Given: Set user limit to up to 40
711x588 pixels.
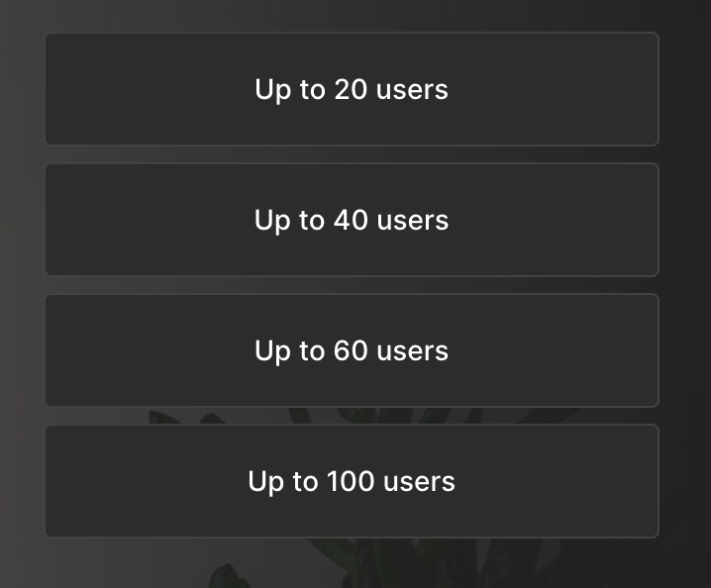Looking at the screenshot, I should coord(352,220).
